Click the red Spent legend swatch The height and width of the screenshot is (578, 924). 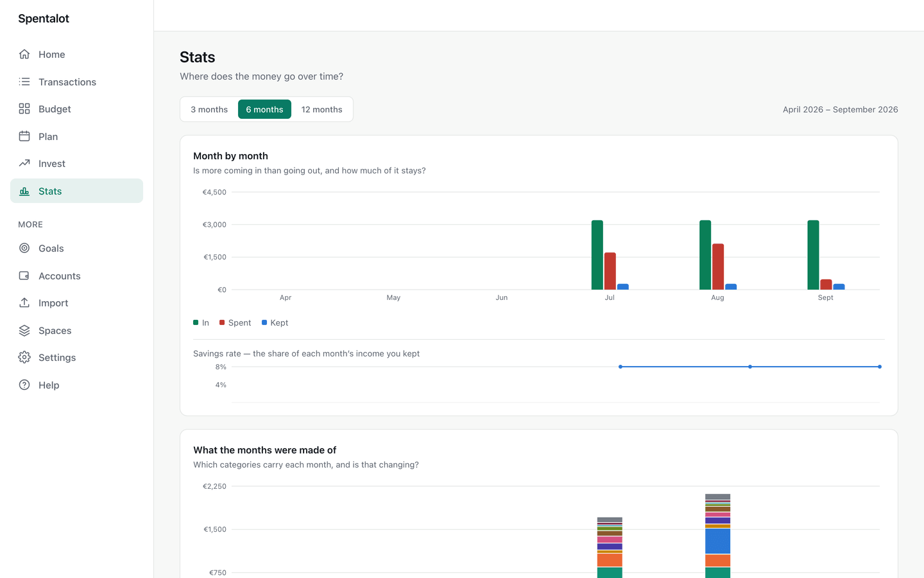(222, 322)
